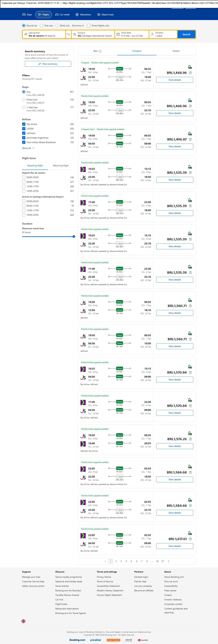Click the Leaving from Rio de Janeiro field
The width and height of the screenshot is (218, 644).
click(x=44, y=34)
